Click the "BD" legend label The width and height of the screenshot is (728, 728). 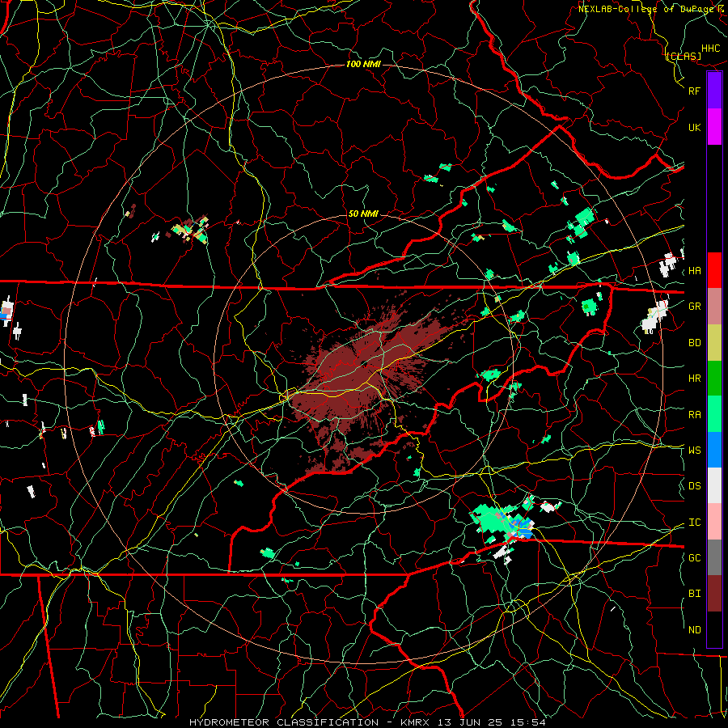tap(694, 343)
